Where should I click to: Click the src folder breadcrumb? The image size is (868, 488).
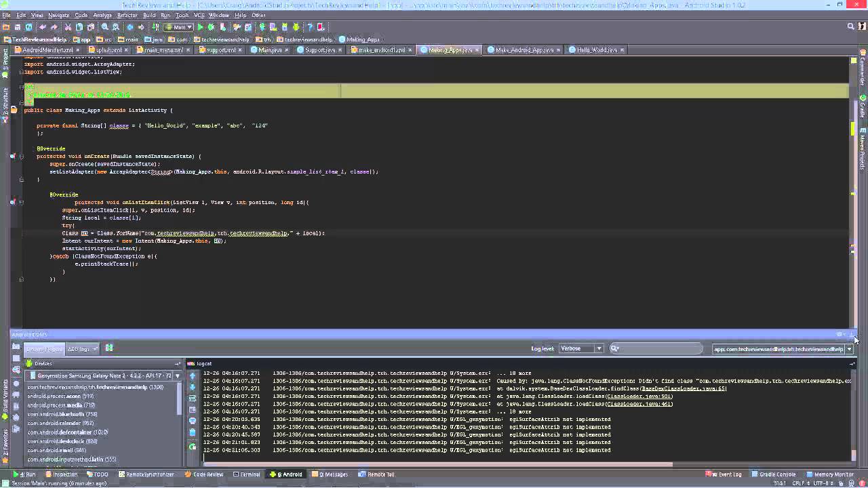tap(104, 39)
